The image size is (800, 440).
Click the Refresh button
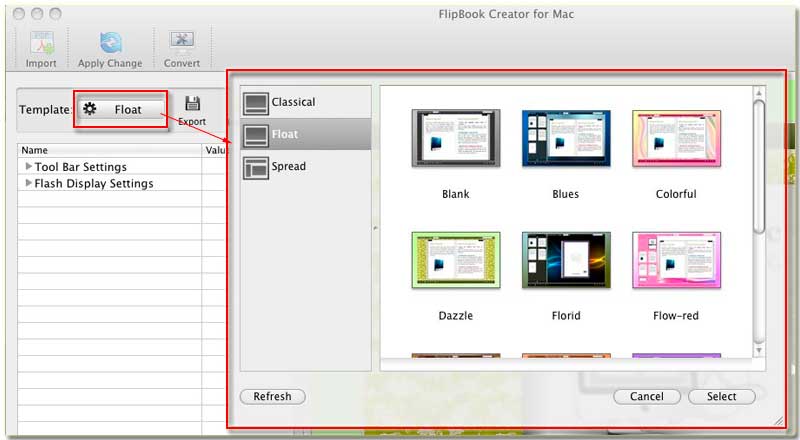coord(272,397)
